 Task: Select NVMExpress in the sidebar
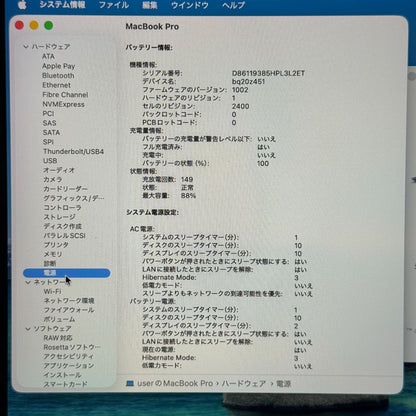[x=64, y=104]
